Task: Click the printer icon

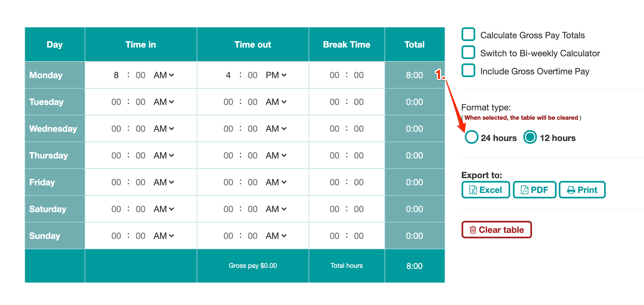Action: 571,190
